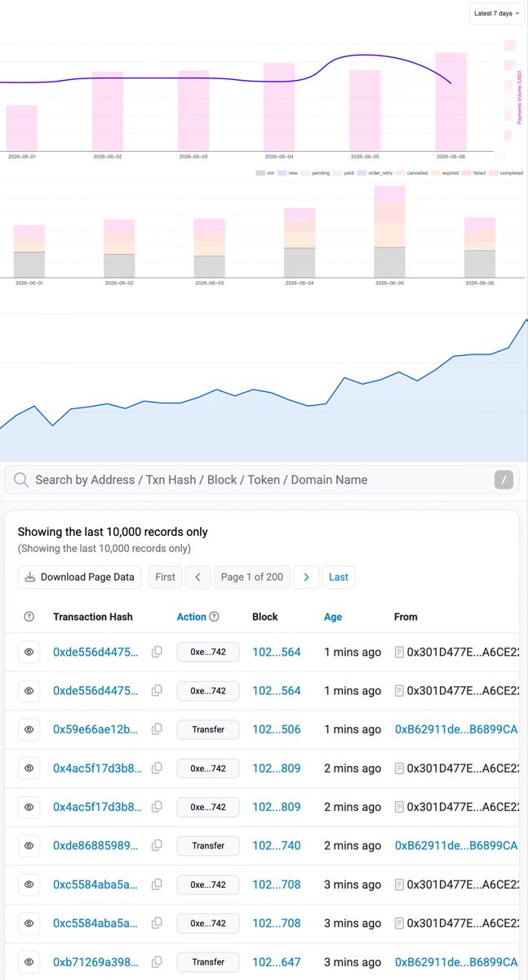Toggle the completed legend series
This screenshot has height=980, width=528.
coord(506,173)
